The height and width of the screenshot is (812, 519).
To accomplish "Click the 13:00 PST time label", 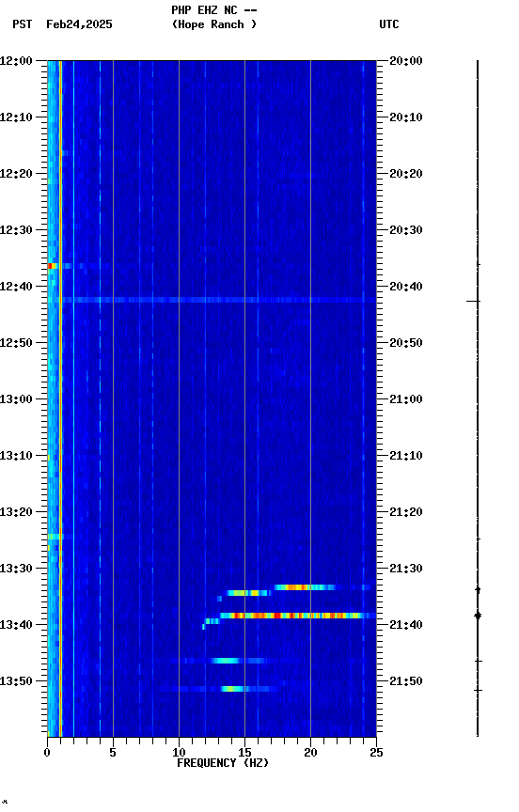I will tap(16, 399).
